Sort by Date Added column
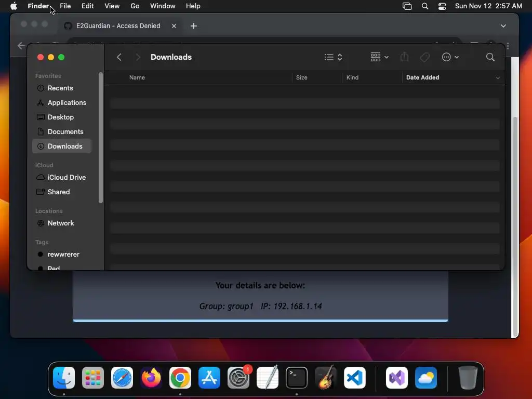 pyautogui.click(x=423, y=77)
